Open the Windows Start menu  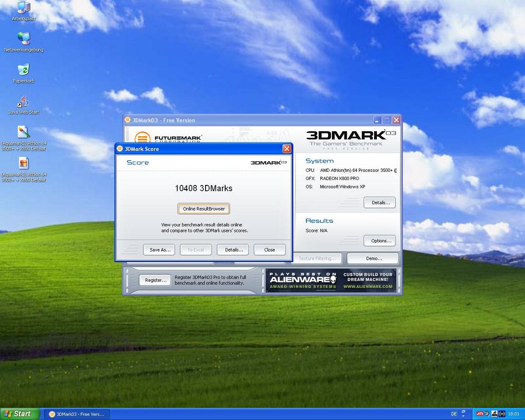(x=20, y=414)
